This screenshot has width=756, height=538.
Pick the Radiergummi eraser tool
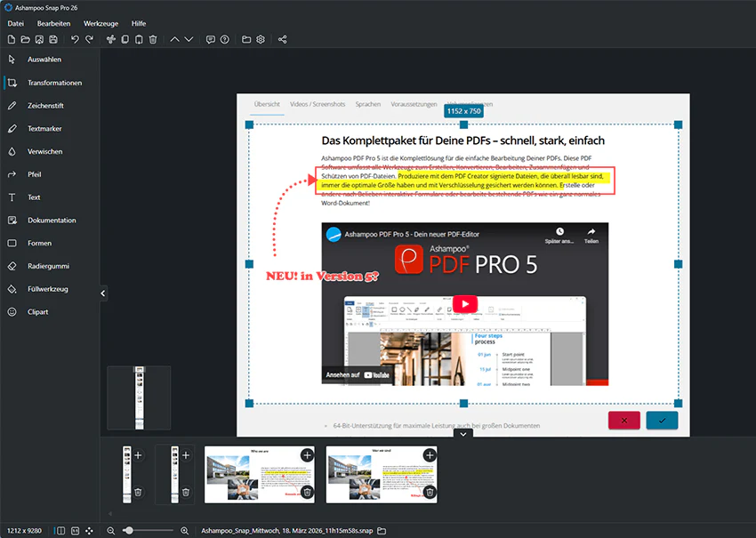click(50, 266)
